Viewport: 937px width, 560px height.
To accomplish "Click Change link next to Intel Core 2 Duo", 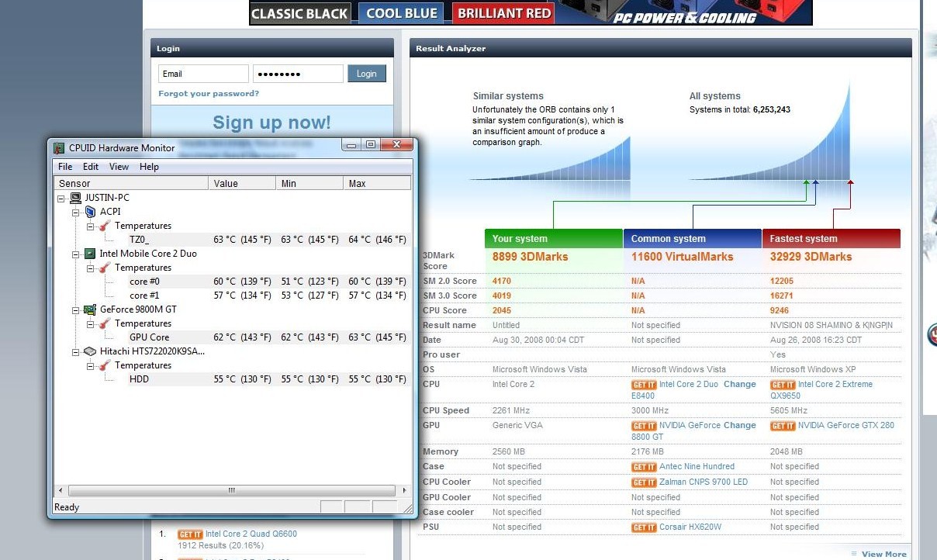I will click(740, 385).
